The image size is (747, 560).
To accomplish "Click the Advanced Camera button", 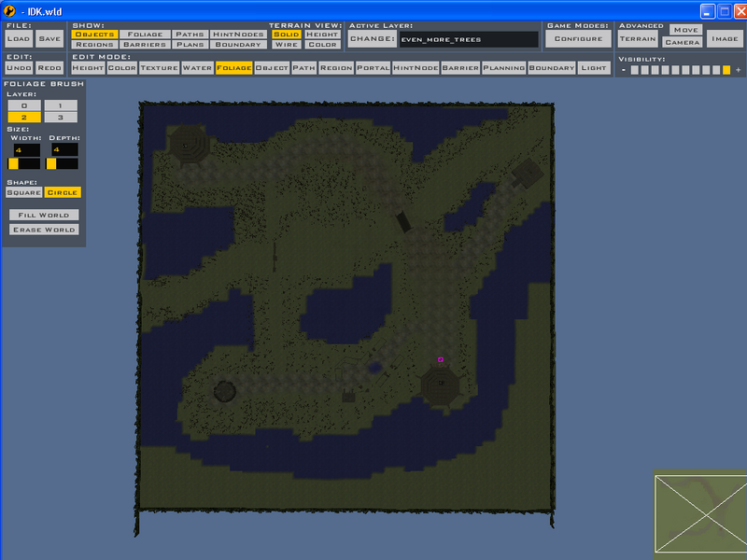I will pyautogui.click(x=683, y=42).
